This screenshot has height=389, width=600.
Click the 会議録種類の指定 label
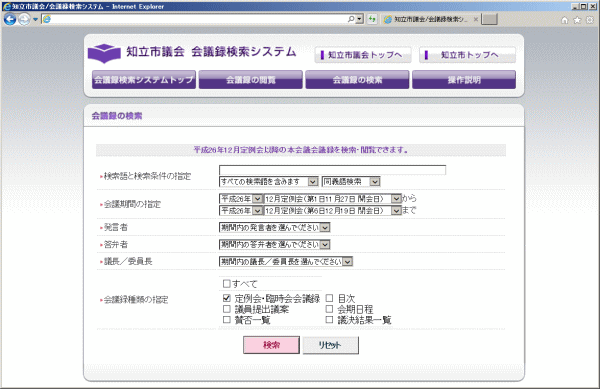click(x=136, y=300)
